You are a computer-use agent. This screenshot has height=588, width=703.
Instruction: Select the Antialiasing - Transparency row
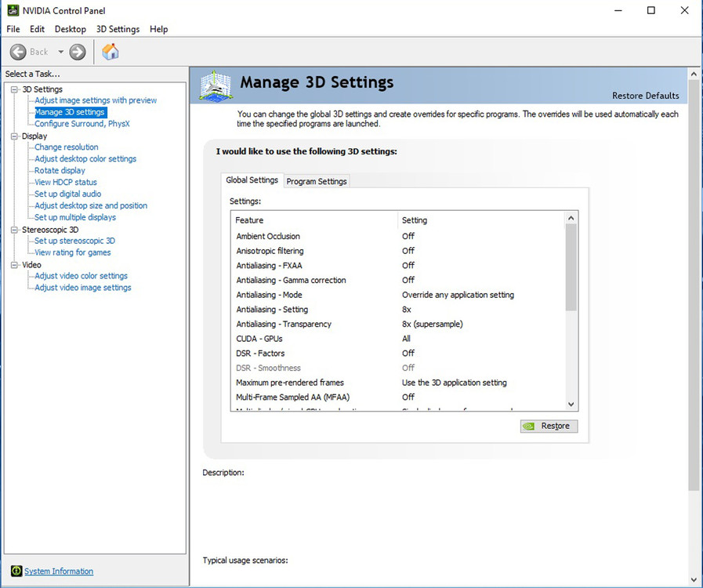click(x=397, y=324)
